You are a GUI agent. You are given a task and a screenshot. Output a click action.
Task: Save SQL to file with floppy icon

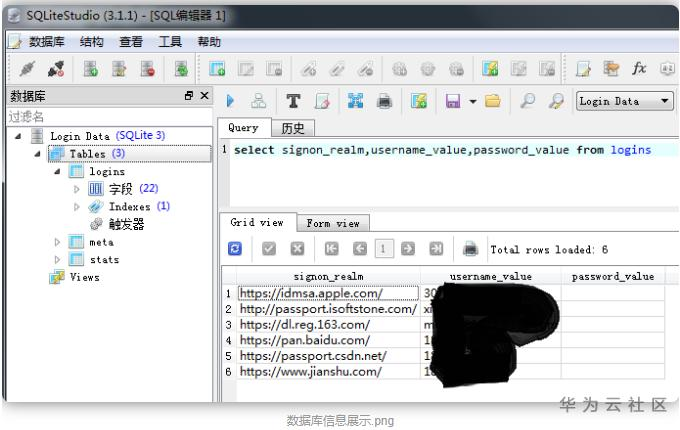pos(453,101)
